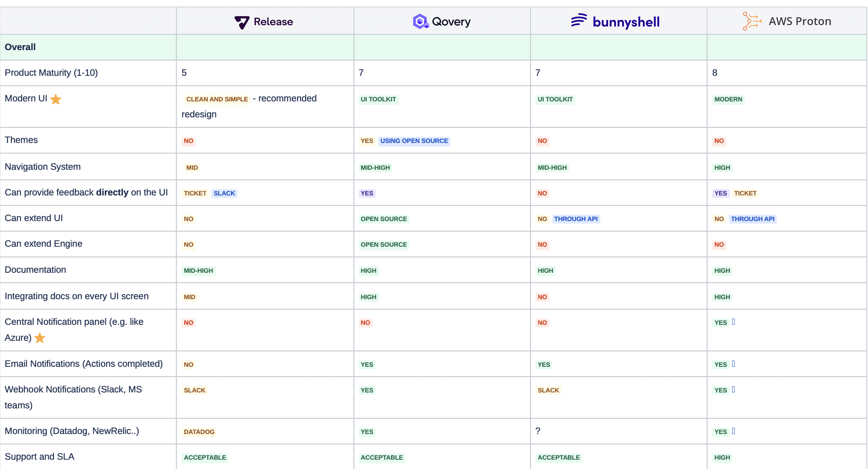
Task: Select the Overall section header row
Action: (20, 47)
